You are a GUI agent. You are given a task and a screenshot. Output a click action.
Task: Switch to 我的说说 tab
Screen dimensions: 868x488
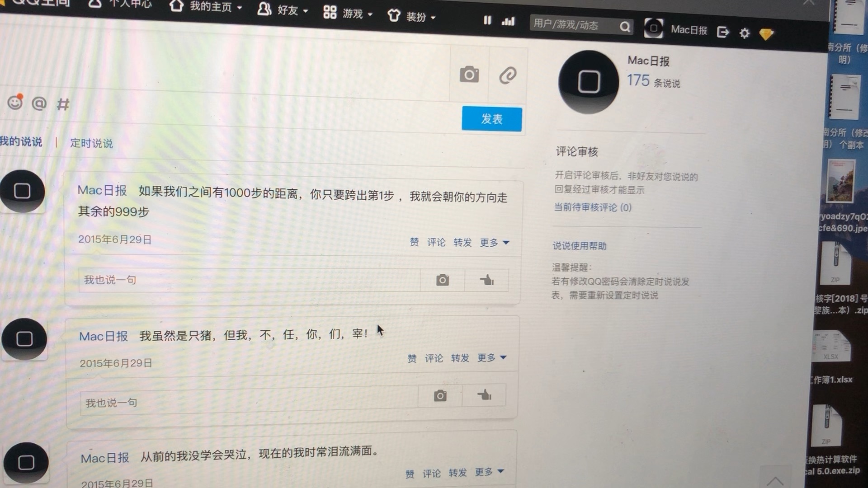click(21, 141)
